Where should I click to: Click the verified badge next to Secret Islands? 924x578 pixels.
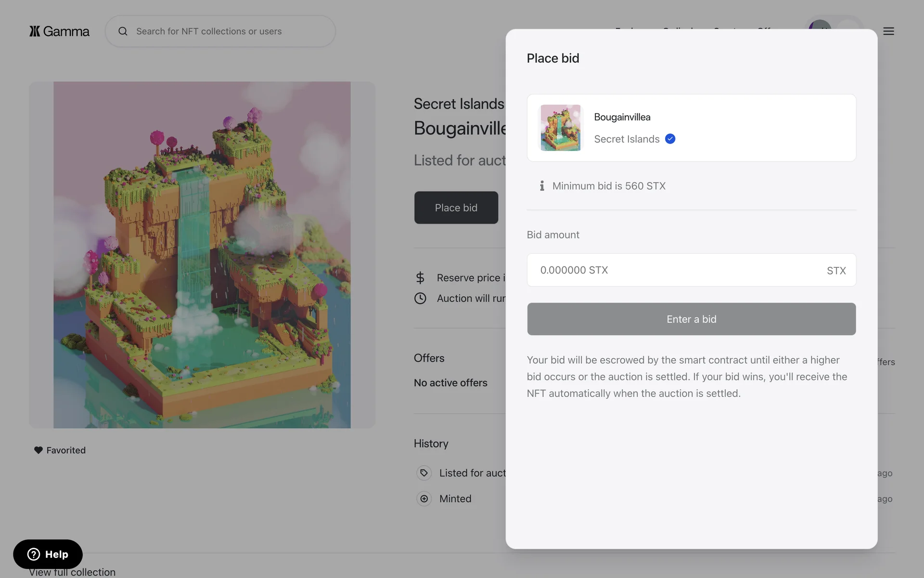670,139
